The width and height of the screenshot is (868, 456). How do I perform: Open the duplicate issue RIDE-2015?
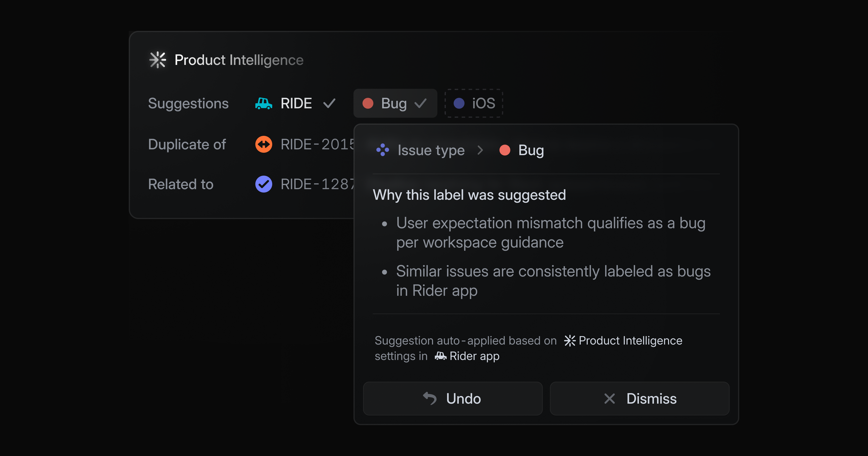(317, 144)
